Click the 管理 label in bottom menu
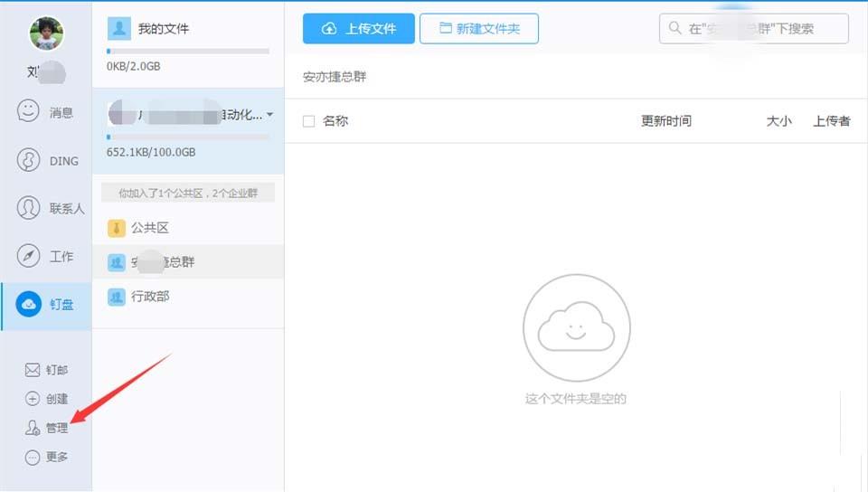868x492 pixels. tap(57, 428)
